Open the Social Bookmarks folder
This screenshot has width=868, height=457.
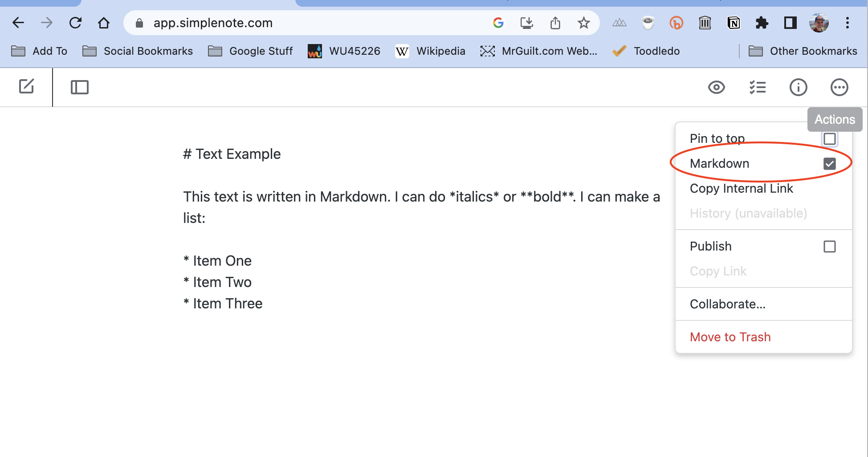click(x=148, y=51)
